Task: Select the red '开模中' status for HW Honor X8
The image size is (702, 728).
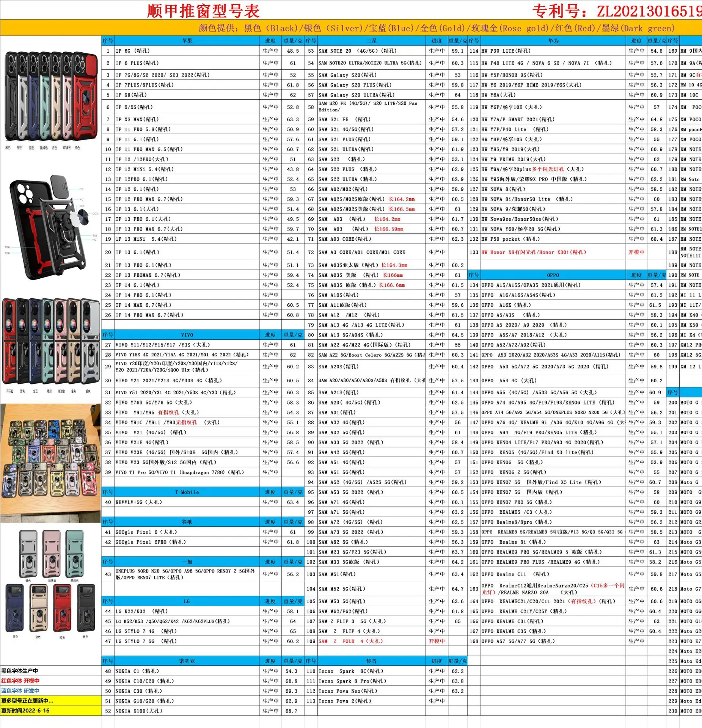Action: click(x=636, y=252)
